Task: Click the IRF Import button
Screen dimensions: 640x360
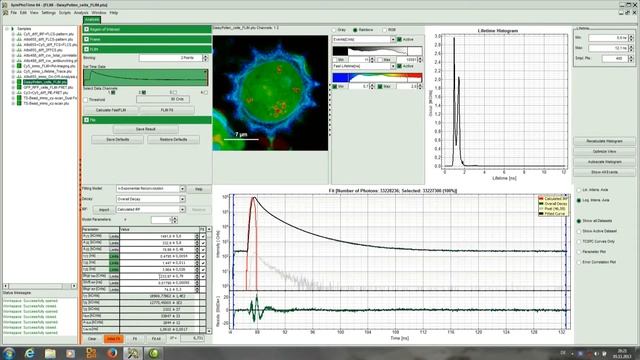Action: point(104,210)
